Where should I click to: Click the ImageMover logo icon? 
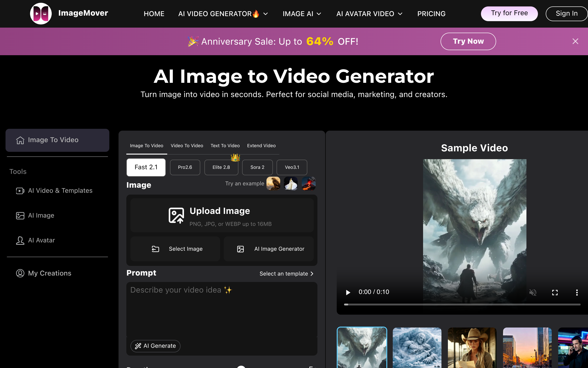(x=41, y=14)
